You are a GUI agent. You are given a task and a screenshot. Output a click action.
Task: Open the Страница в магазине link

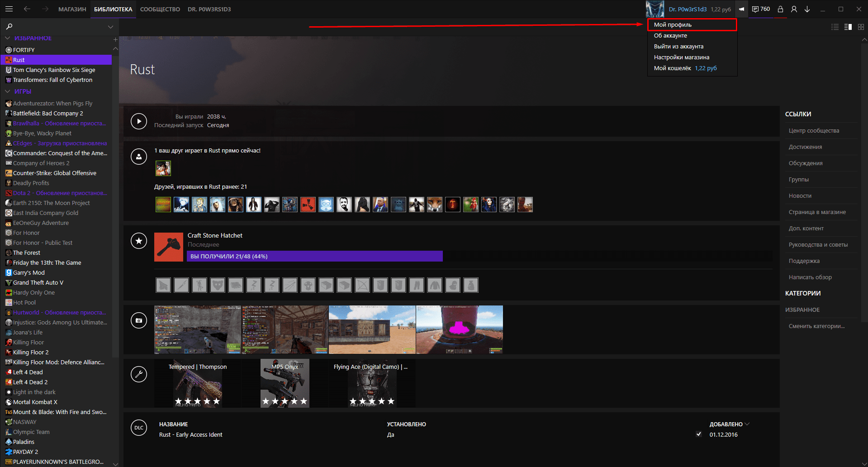pyautogui.click(x=817, y=212)
